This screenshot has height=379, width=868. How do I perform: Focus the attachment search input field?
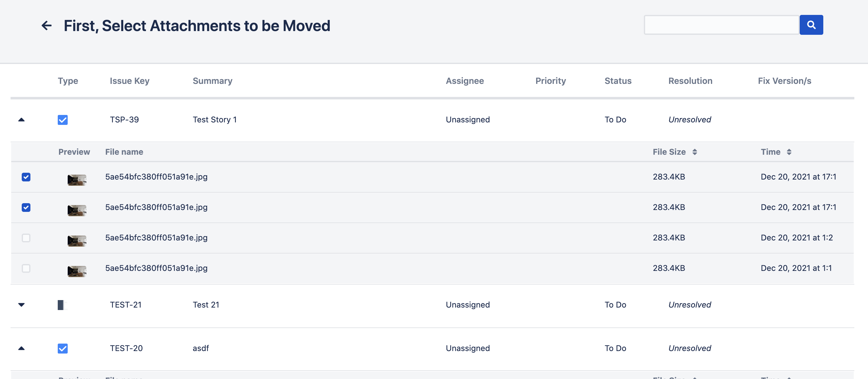click(x=721, y=25)
